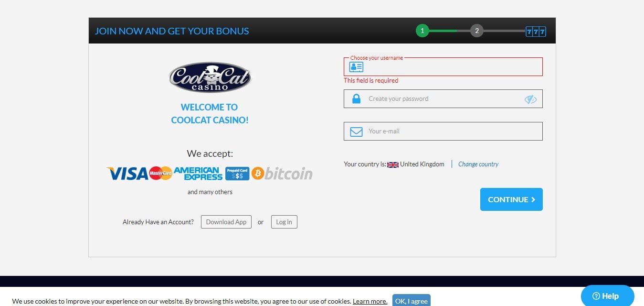This screenshot has width=644, height=306.
Task: Click the Visa payment logo
Action: pos(127,174)
